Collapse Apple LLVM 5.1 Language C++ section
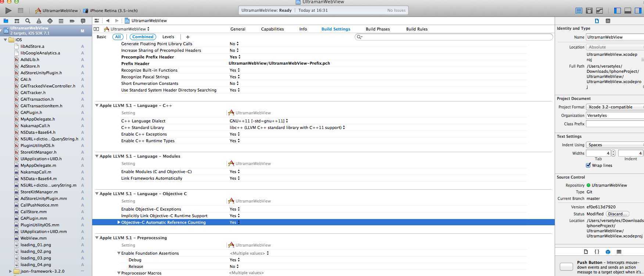 click(x=97, y=105)
